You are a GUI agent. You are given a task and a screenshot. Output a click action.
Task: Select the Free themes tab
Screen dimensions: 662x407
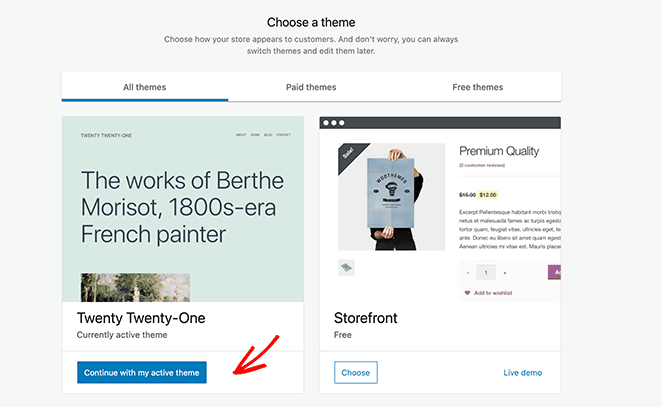pos(477,87)
